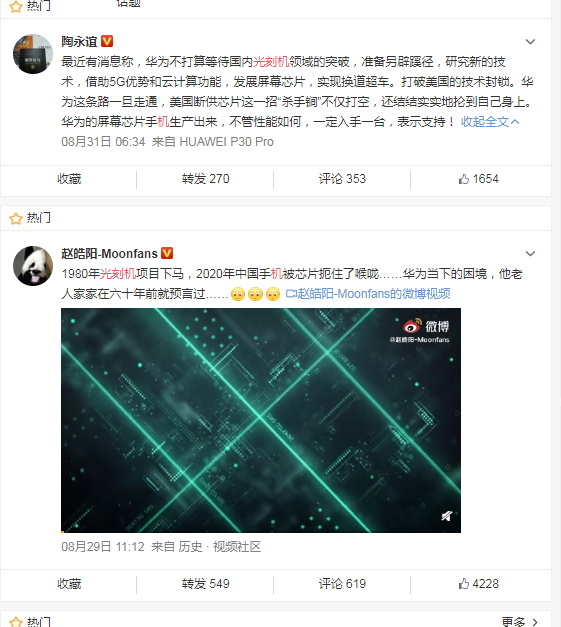Click 收藏 under 陶永谊's post
The height and width of the screenshot is (627, 561).
[x=69, y=179]
